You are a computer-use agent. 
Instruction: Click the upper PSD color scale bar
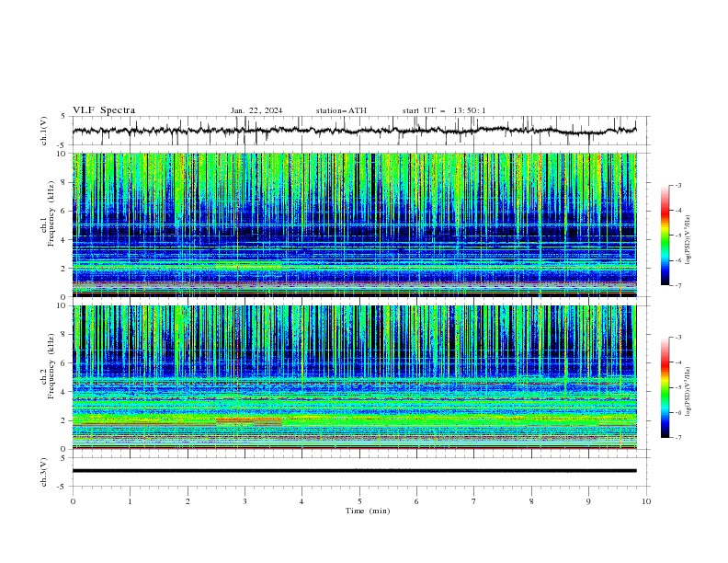[665, 236]
